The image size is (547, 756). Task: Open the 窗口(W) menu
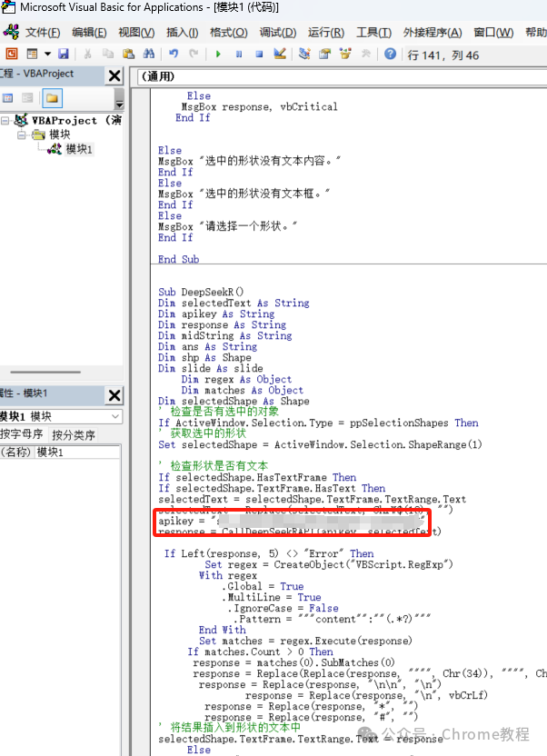tap(493, 33)
